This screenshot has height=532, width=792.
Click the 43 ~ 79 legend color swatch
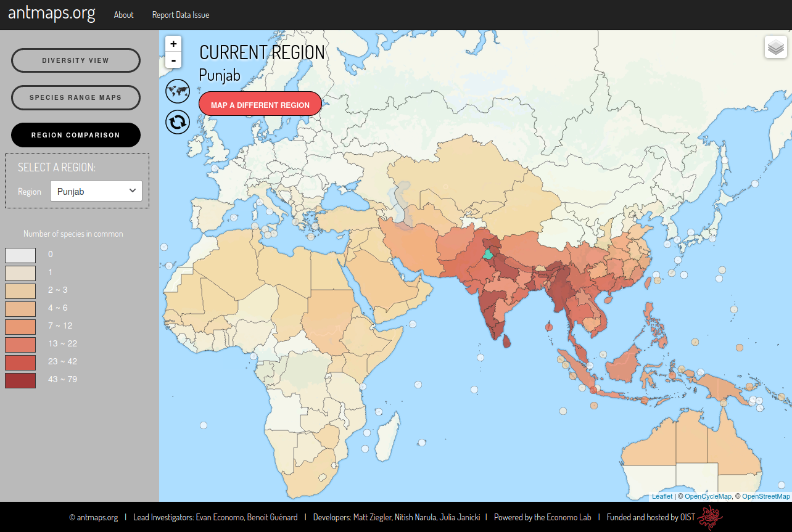pos(20,380)
